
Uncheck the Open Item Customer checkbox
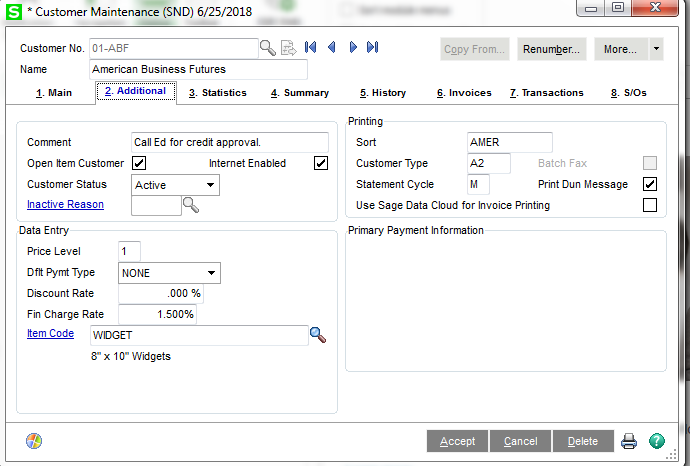pyautogui.click(x=140, y=164)
